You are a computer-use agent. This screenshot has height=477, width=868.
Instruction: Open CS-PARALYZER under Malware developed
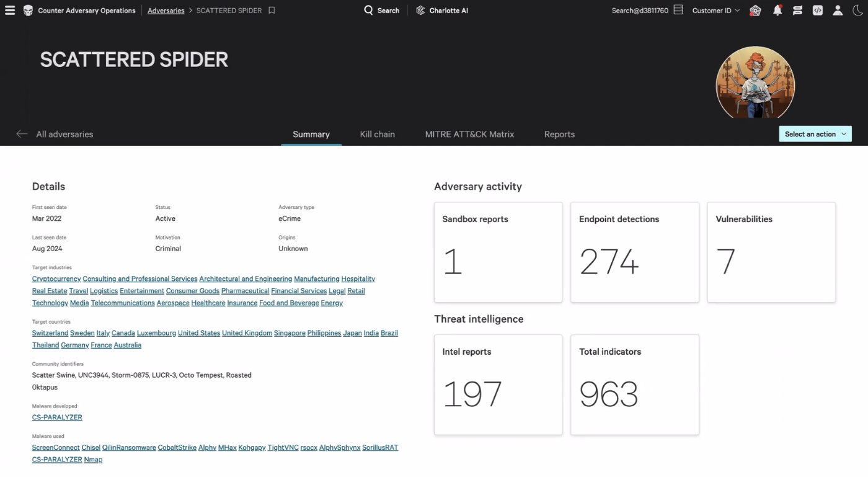(57, 417)
